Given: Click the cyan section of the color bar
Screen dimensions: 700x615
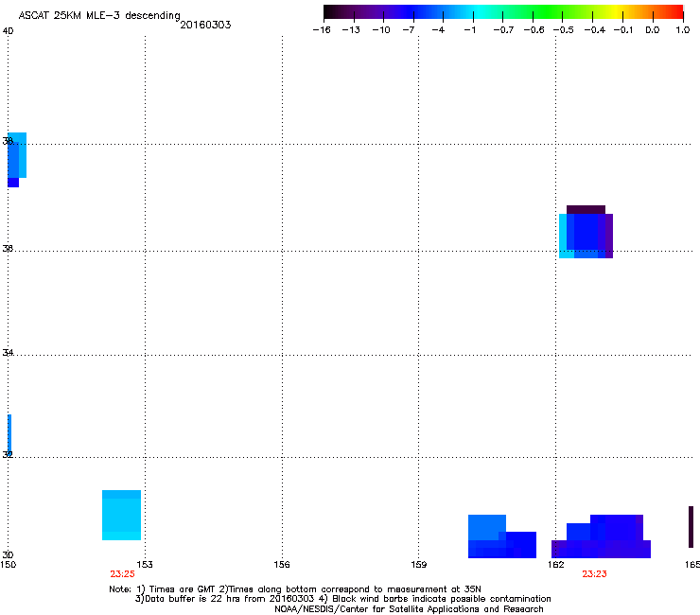Looking at the screenshot, I should coord(478,11).
